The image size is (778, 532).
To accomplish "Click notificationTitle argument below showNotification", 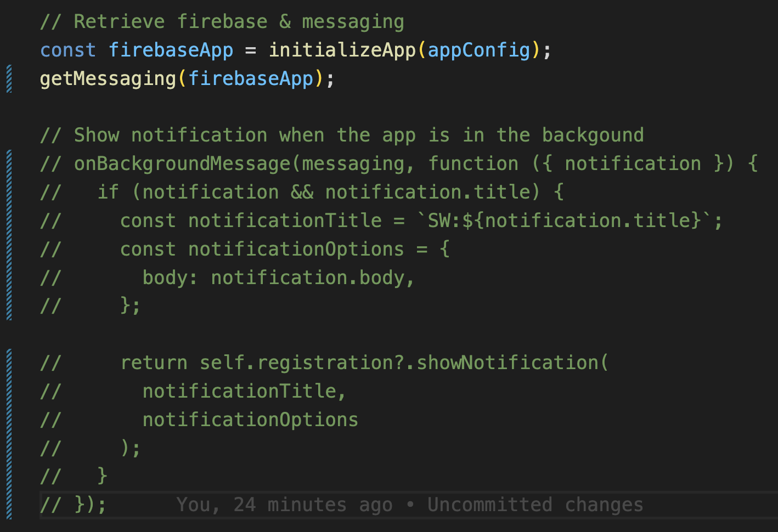I will coord(239,392).
